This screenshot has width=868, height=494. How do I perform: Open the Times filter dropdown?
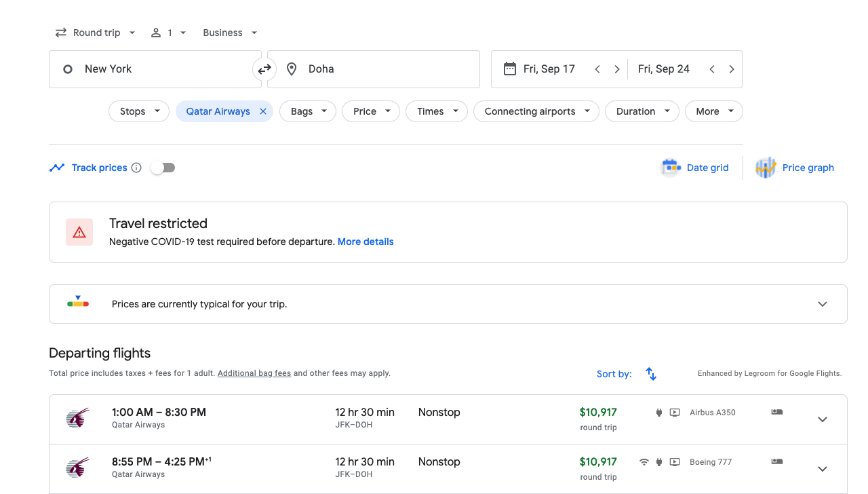pos(437,111)
